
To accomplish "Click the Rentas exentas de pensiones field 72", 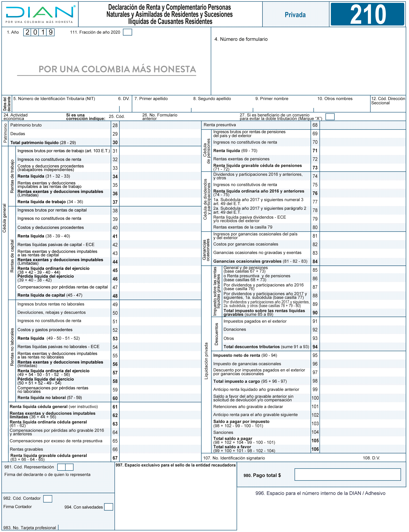I will tap(362, 159).
